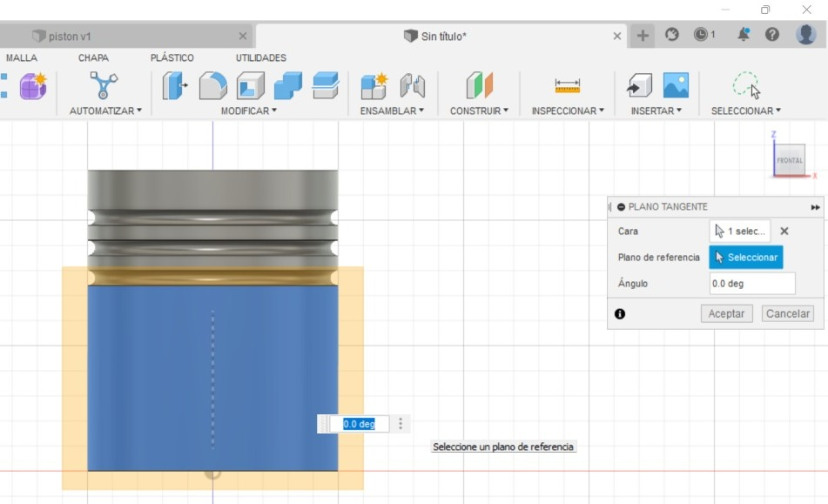This screenshot has width=828, height=504.
Task: Open the three-dot options next to angle input
Action: [401, 424]
